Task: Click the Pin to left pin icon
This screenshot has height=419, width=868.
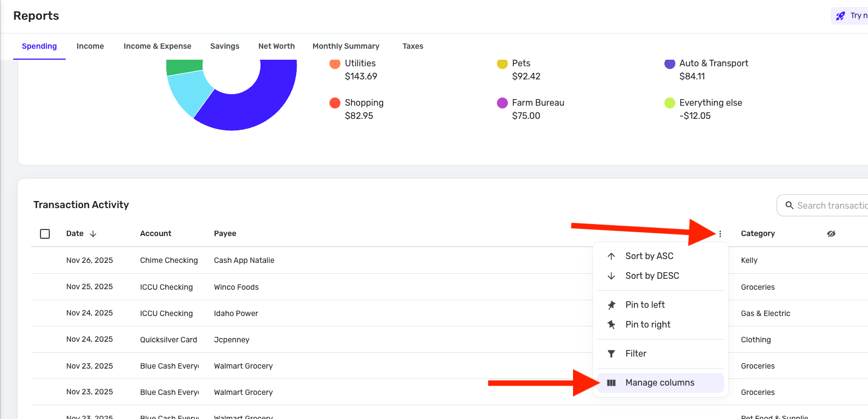Action: coord(611,305)
